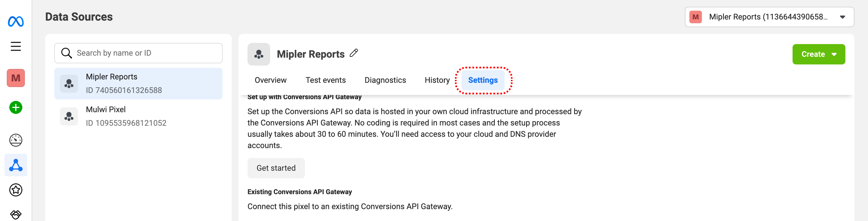Open the dashboard gauge icon in sidebar
The width and height of the screenshot is (868, 221).
pyautogui.click(x=16, y=140)
